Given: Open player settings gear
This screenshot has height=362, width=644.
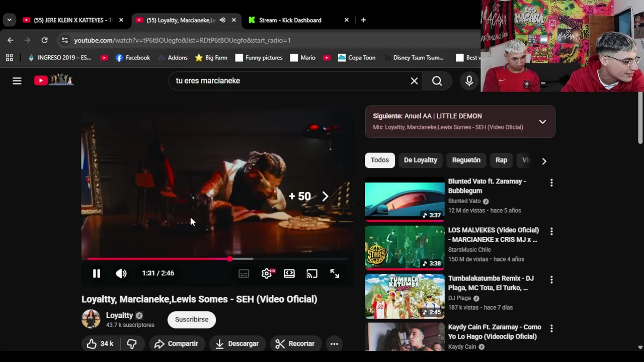Looking at the screenshot, I should pyautogui.click(x=267, y=274).
